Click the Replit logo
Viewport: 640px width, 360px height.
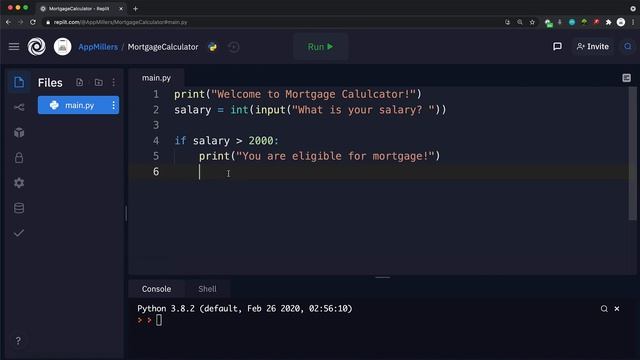click(36, 47)
